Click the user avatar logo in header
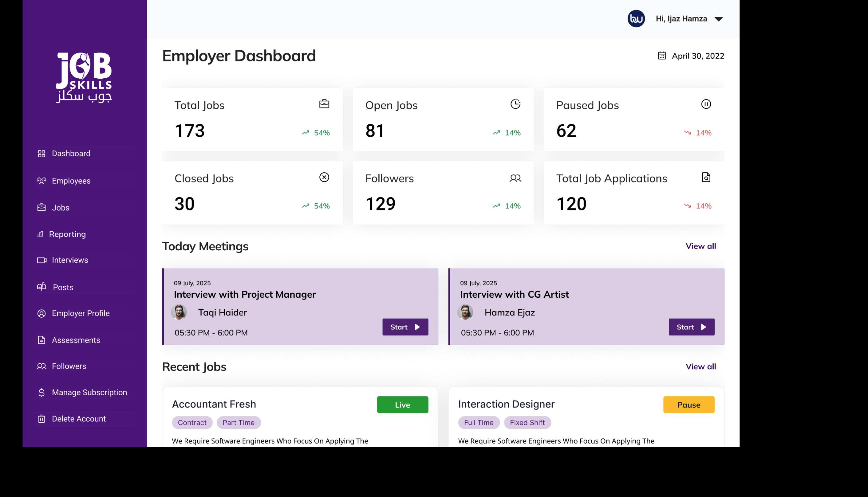This screenshot has width=868, height=497. click(x=636, y=18)
